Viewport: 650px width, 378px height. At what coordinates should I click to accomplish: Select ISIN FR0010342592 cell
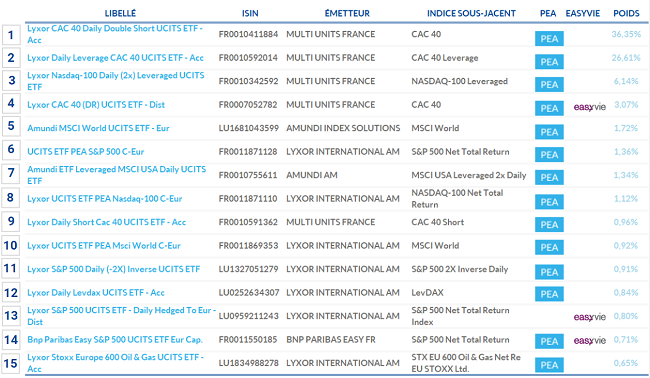(248, 81)
